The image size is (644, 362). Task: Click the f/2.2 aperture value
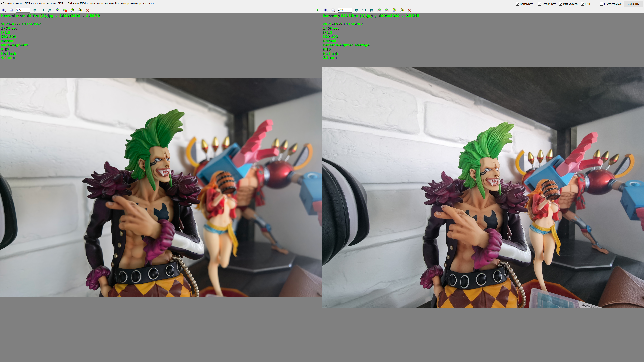click(327, 33)
